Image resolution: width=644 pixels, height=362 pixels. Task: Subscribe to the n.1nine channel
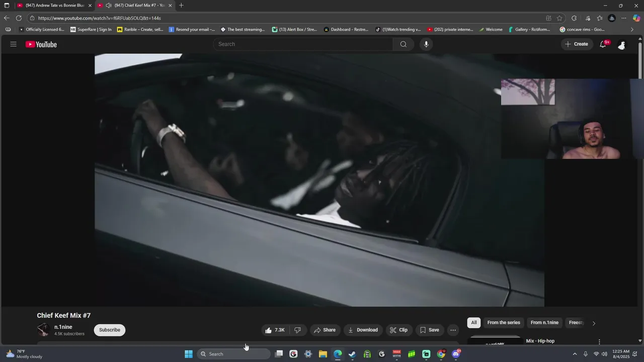[110, 330]
